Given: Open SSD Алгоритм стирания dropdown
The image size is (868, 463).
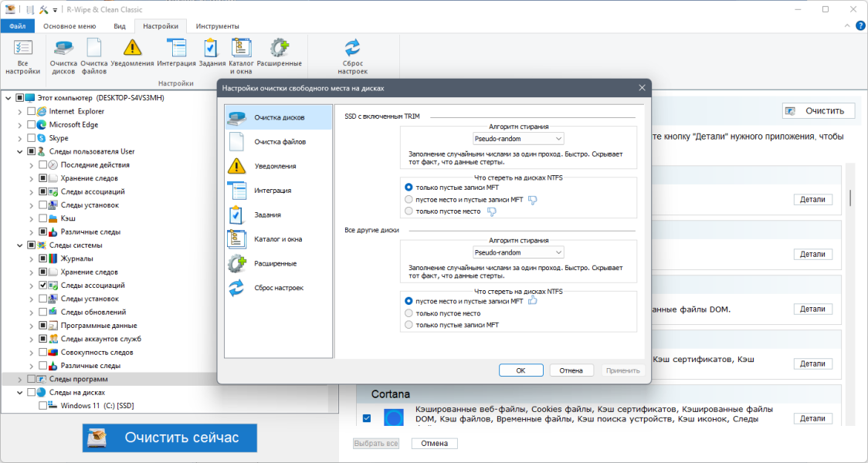Looking at the screenshot, I should pos(518,138).
